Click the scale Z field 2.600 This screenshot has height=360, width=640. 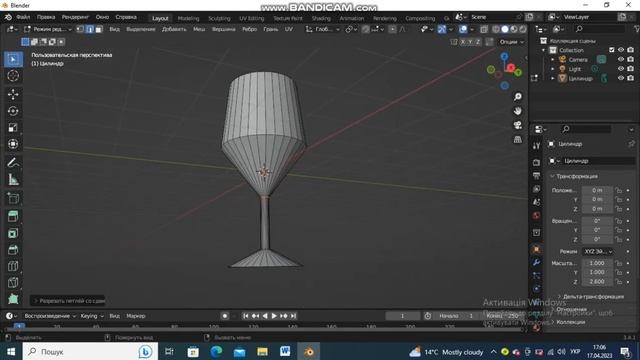tap(597, 282)
